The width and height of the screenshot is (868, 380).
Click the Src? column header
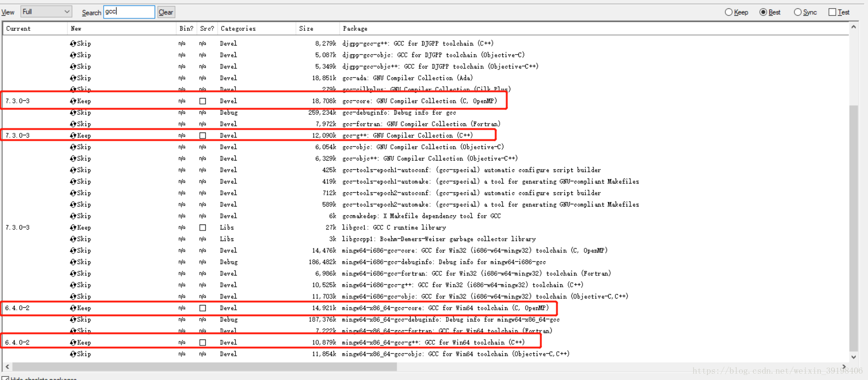(207, 29)
